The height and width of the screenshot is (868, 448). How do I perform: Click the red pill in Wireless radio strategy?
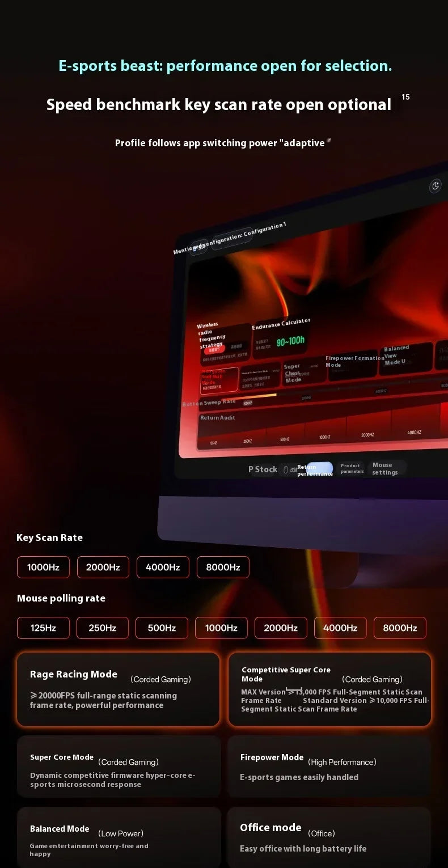pyautogui.click(x=214, y=350)
